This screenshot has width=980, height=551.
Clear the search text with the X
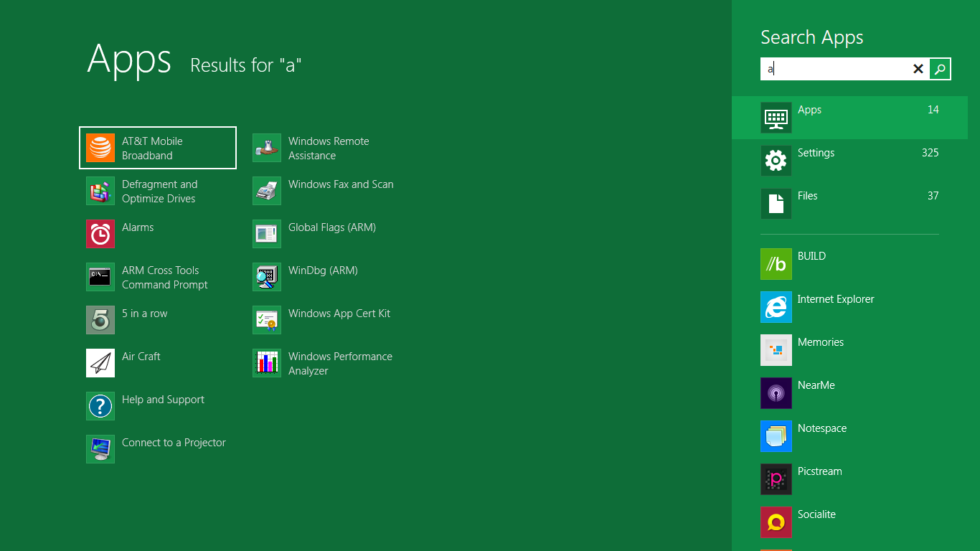tap(918, 69)
